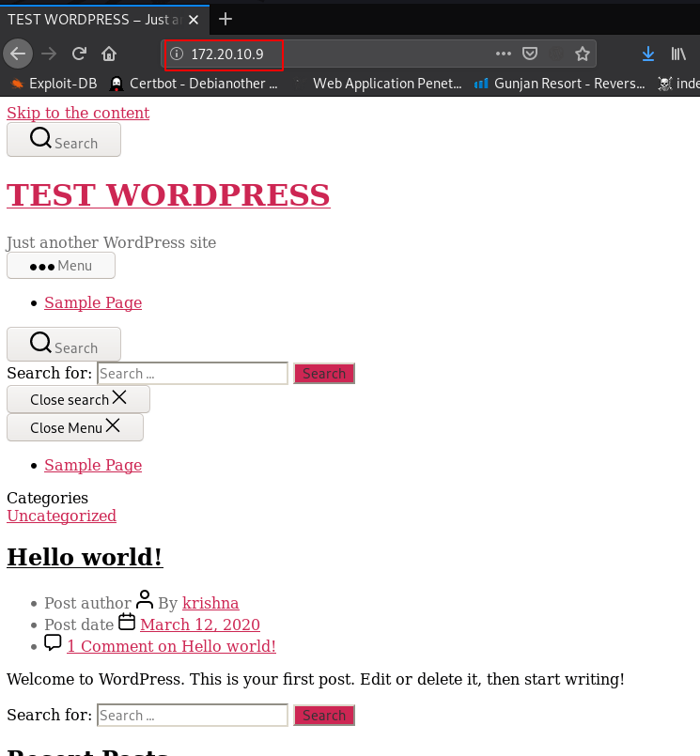The image size is (700, 756).
Task: Focus the upper Search for input field
Action: [193, 374]
